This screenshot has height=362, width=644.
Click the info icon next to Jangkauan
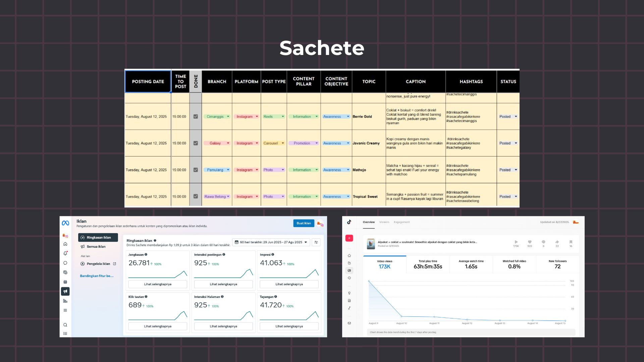(x=146, y=254)
